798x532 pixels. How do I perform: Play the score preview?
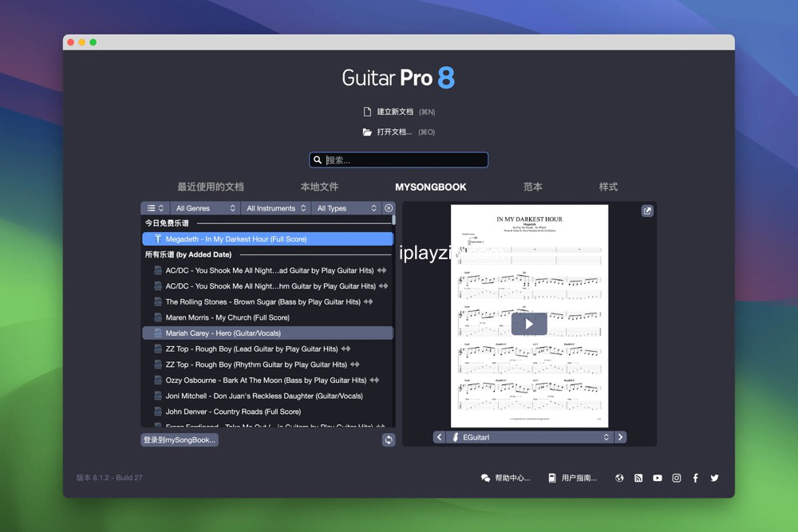[529, 324]
